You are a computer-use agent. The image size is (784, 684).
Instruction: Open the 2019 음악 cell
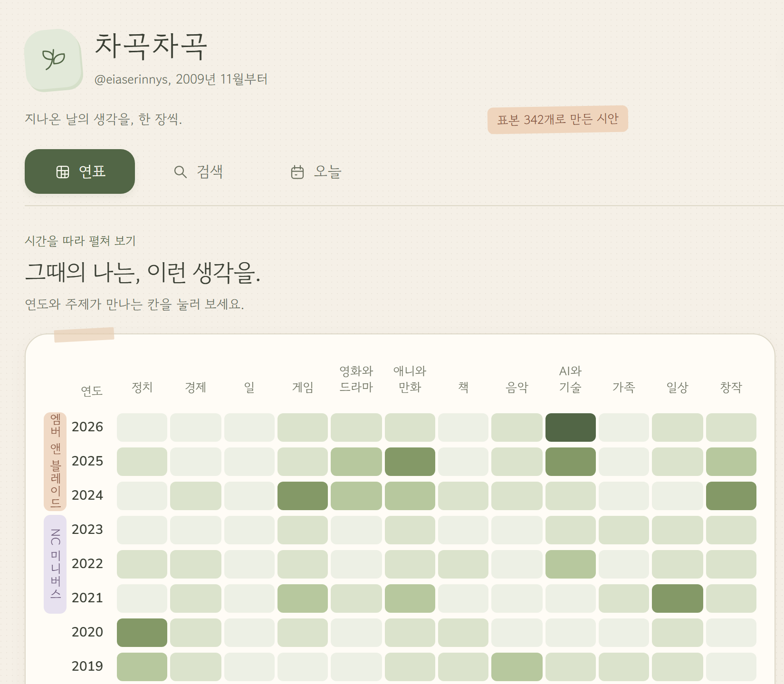517,667
